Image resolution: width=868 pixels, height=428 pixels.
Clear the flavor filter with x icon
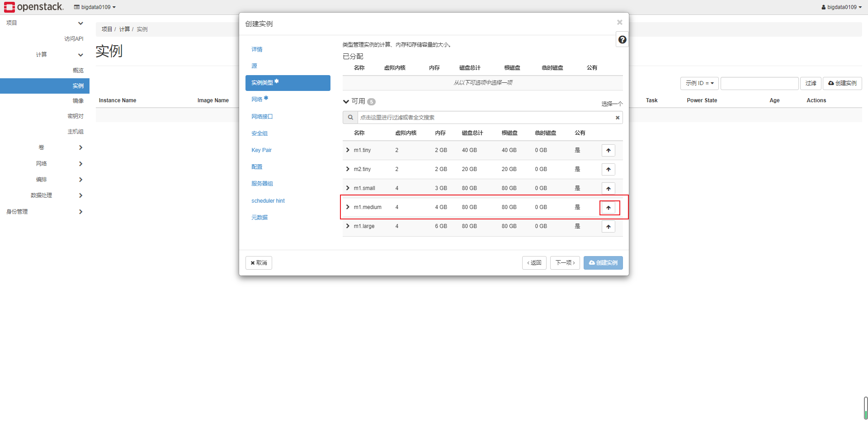tap(618, 118)
